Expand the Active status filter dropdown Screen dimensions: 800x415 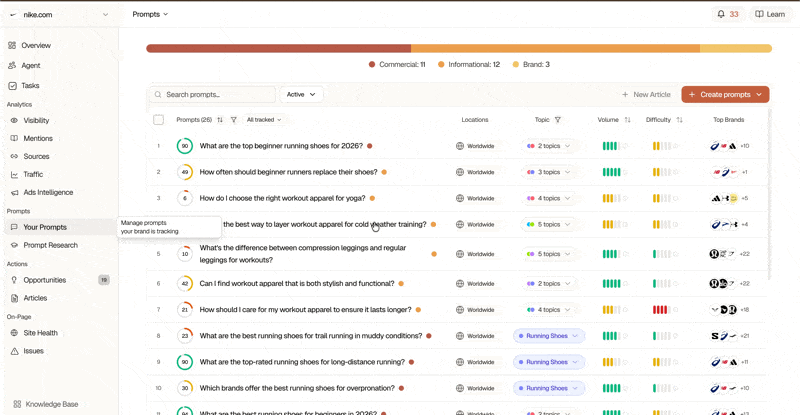click(x=301, y=94)
